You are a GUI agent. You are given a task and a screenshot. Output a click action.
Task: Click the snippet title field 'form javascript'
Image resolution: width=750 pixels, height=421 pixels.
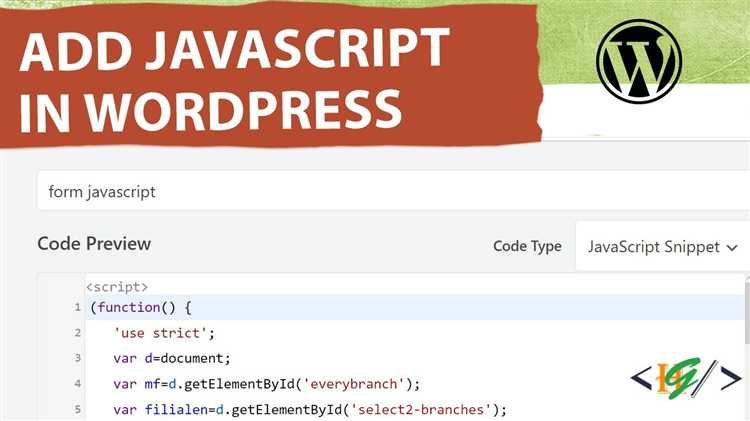click(x=393, y=191)
